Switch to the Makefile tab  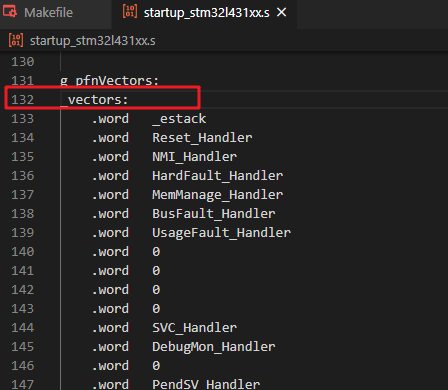point(55,13)
